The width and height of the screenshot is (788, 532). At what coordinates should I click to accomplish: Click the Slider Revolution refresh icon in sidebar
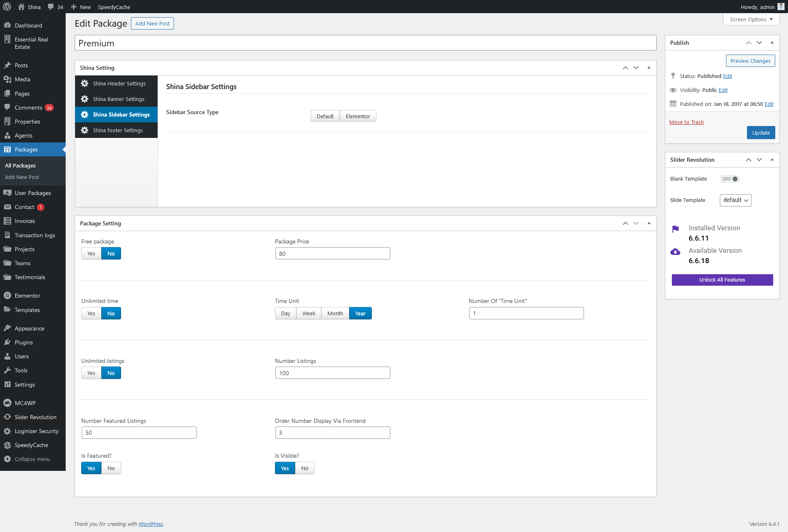pyautogui.click(x=7, y=417)
